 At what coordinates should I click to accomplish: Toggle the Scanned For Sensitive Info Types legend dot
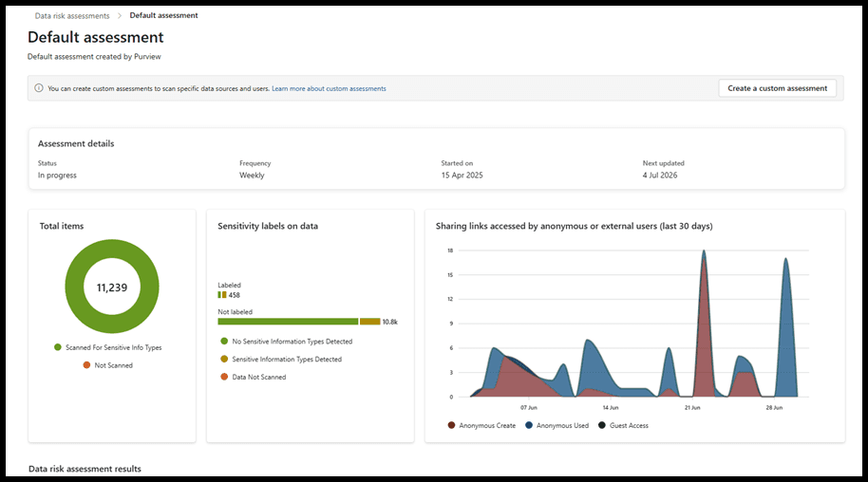[58, 347]
